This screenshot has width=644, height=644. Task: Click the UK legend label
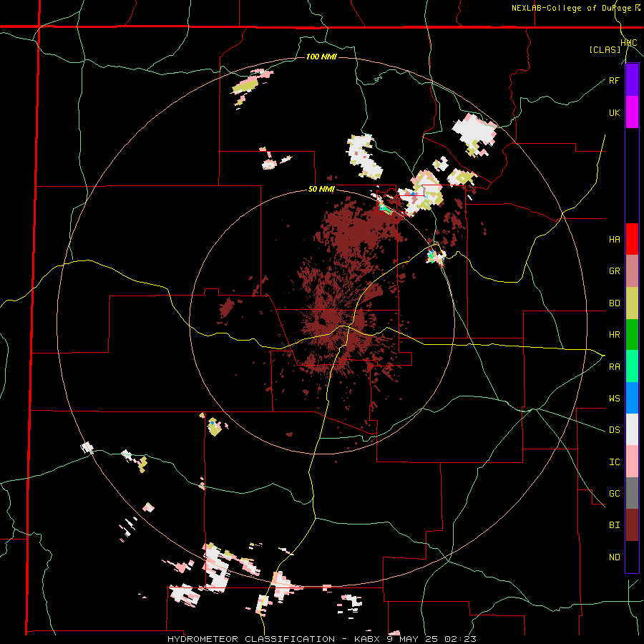click(x=614, y=112)
